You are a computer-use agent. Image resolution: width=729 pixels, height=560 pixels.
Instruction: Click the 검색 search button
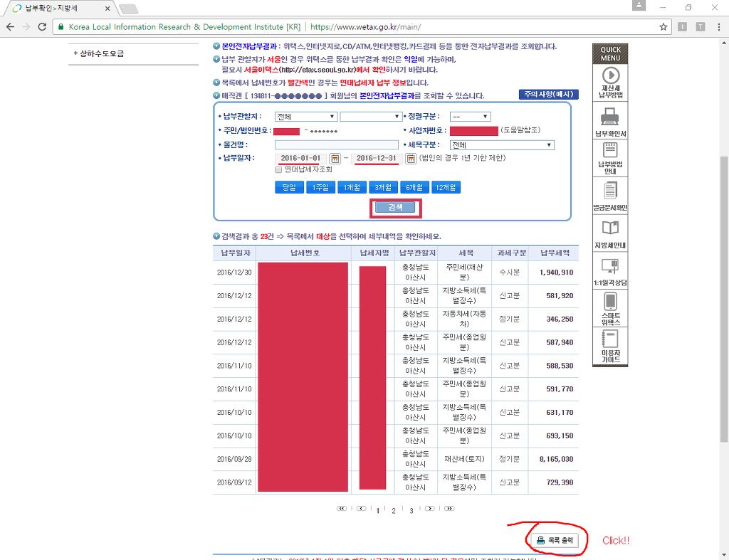point(395,208)
